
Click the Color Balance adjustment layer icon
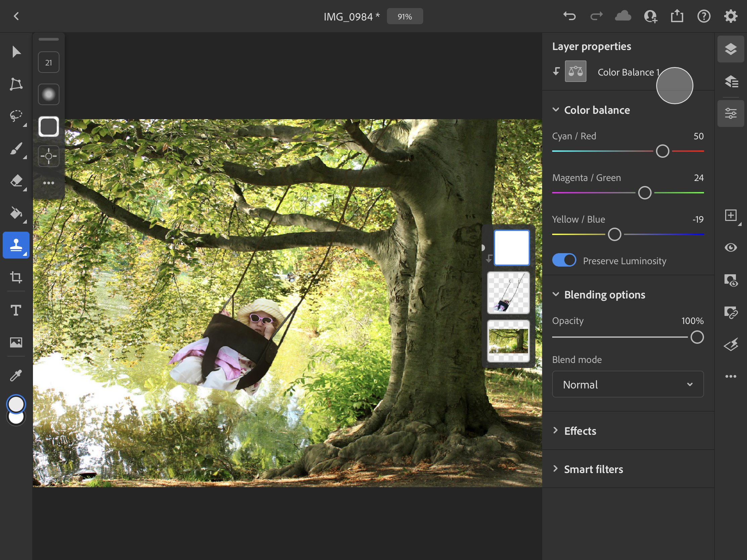pos(575,72)
